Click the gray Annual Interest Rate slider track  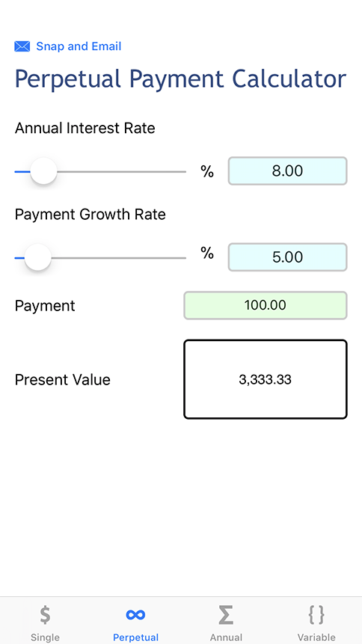[122, 172]
